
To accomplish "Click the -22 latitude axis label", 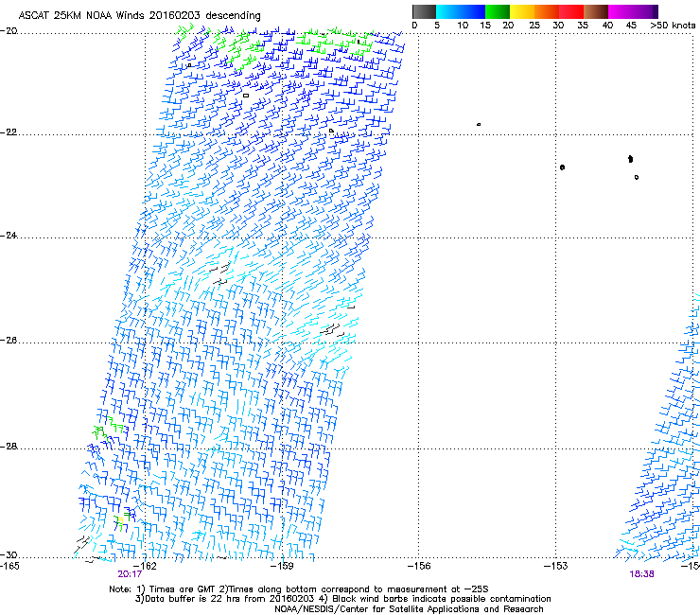I will (x=10, y=133).
